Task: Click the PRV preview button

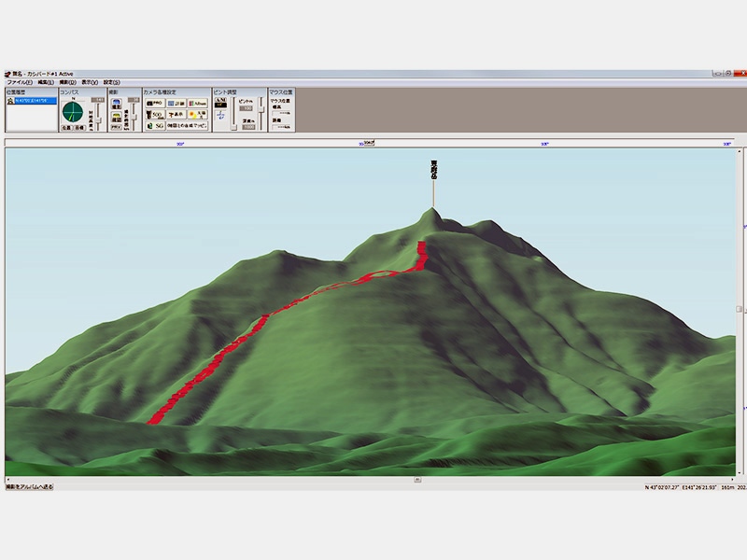Action: coord(117,126)
